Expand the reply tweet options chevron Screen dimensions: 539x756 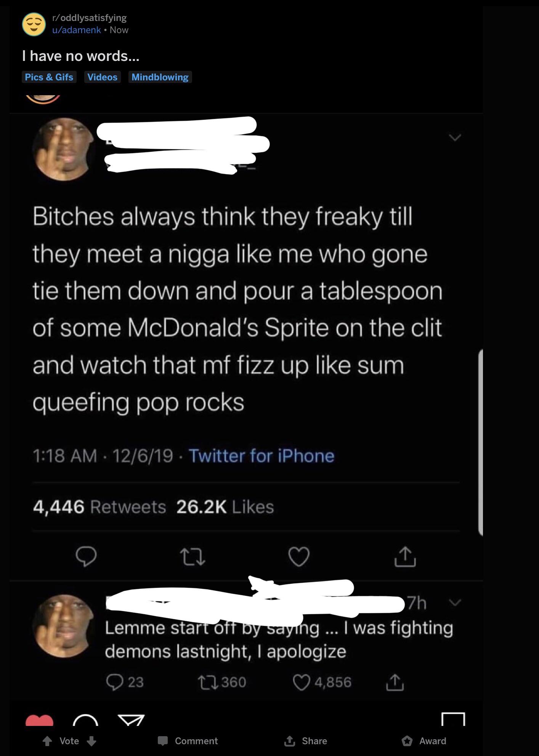click(x=455, y=603)
